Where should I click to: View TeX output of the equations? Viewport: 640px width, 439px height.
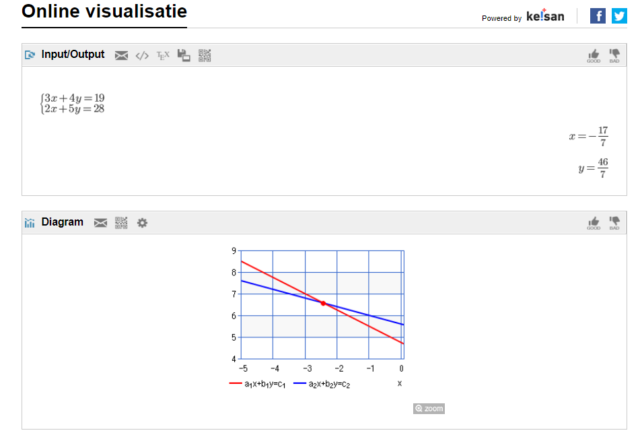[163, 55]
